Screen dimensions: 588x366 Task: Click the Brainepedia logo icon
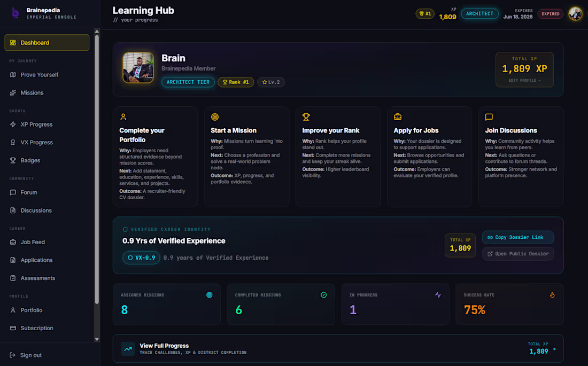(x=15, y=13)
